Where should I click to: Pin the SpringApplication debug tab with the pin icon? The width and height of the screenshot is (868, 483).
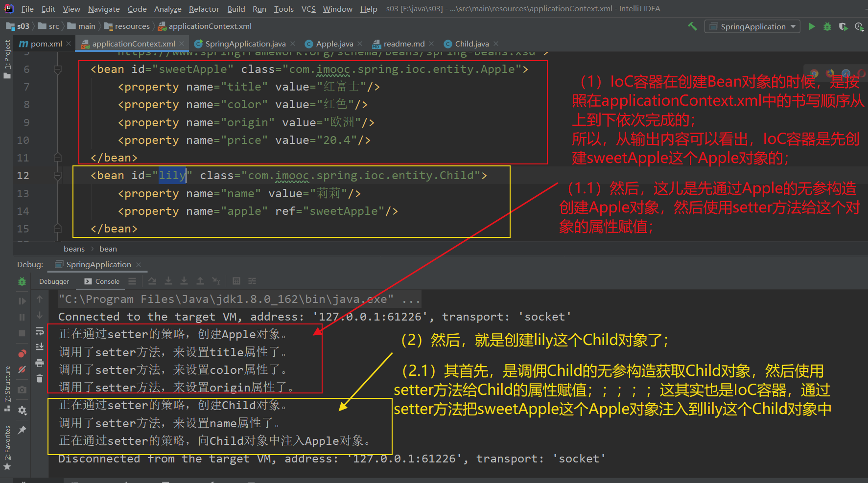[x=22, y=429]
